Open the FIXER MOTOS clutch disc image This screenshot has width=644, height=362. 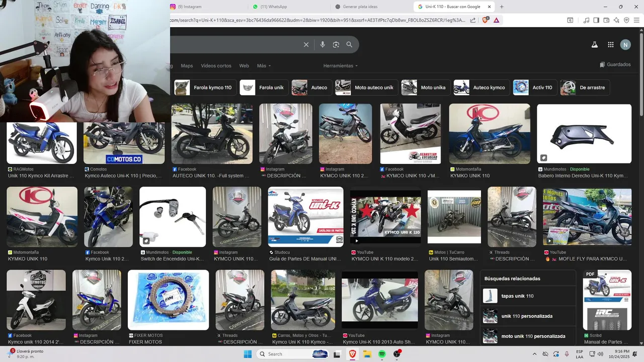168,300
